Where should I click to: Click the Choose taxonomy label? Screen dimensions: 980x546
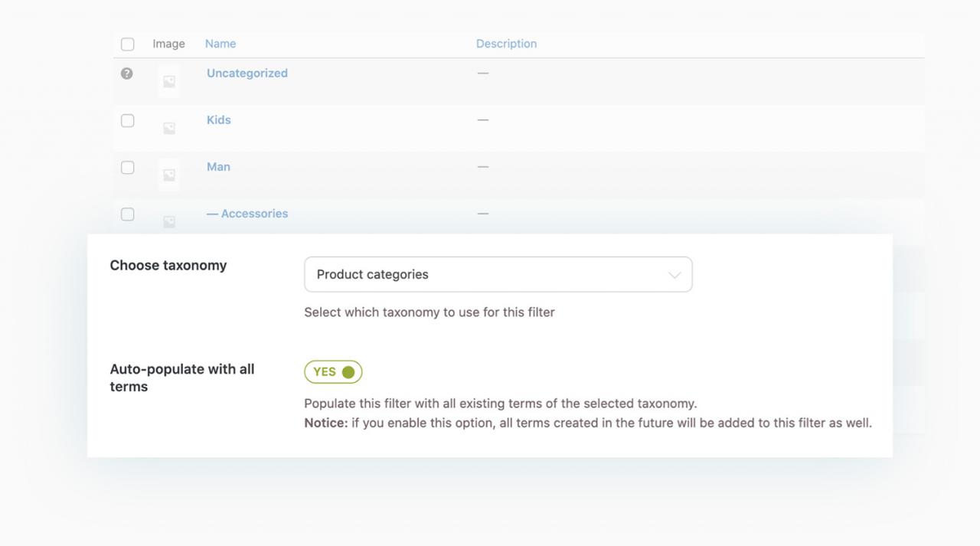(x=168, y=266)
